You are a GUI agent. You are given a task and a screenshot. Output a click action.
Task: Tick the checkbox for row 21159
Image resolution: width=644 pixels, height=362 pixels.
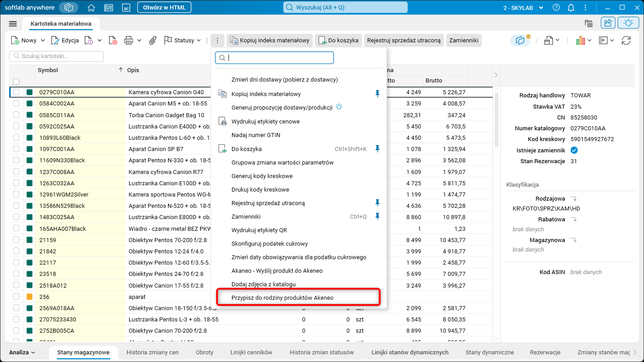click(16, 240)
